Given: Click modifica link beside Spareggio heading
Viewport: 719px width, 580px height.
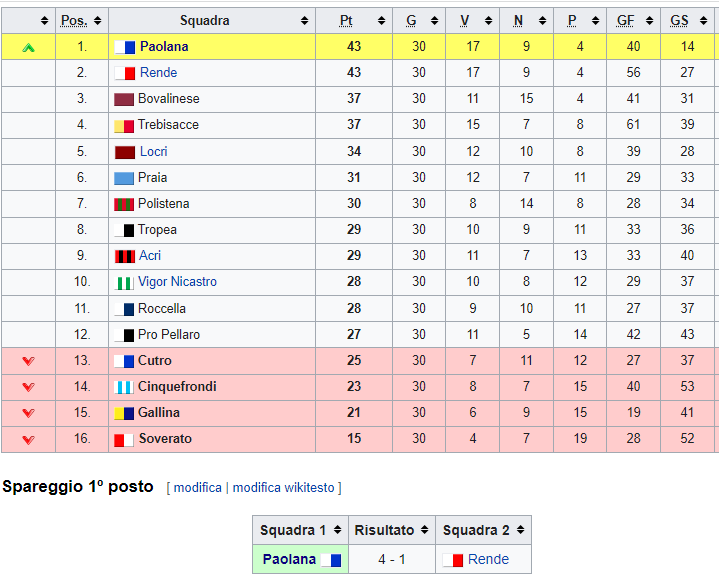Looking at the screenshot, I should pyautogui.click(x=198, y=487).
